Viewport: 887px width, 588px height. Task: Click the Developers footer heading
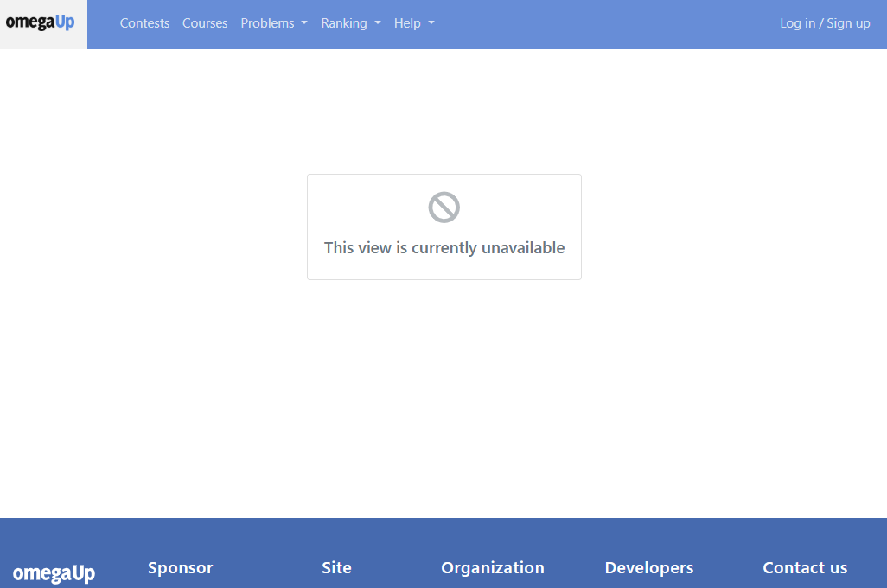coord(649,567)
